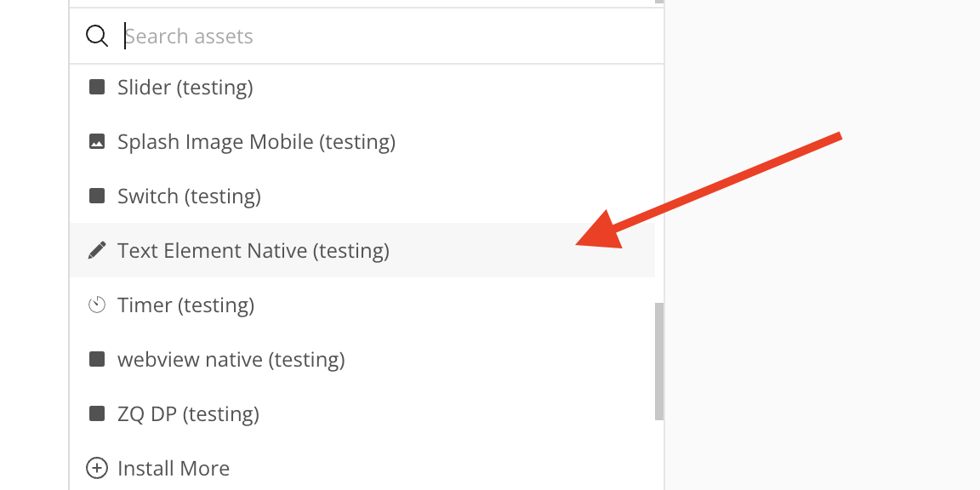Select the Switch (testing) entry
980x490 pixels.
(189, 196)
